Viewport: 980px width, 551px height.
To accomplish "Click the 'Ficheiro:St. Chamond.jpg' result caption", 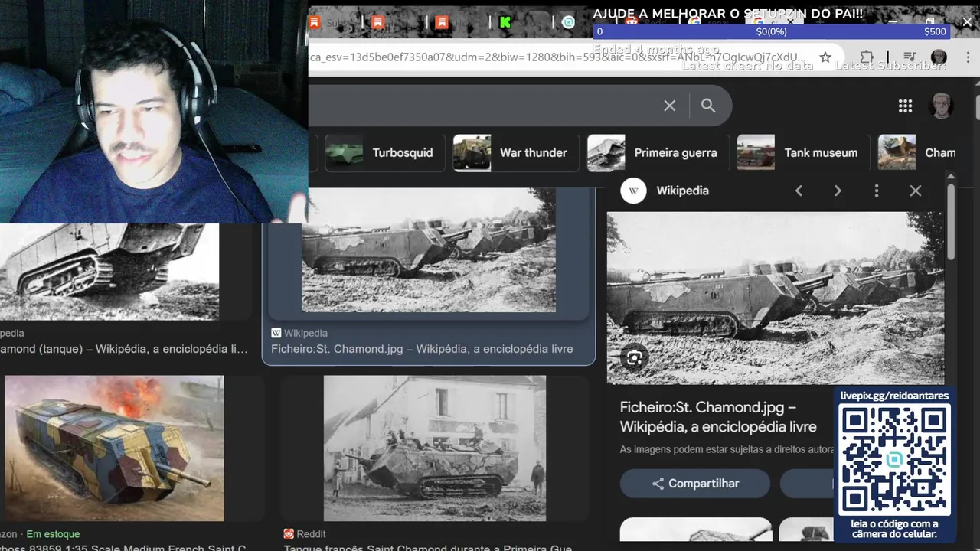I will pyautogui.click(x=422, y=349).
